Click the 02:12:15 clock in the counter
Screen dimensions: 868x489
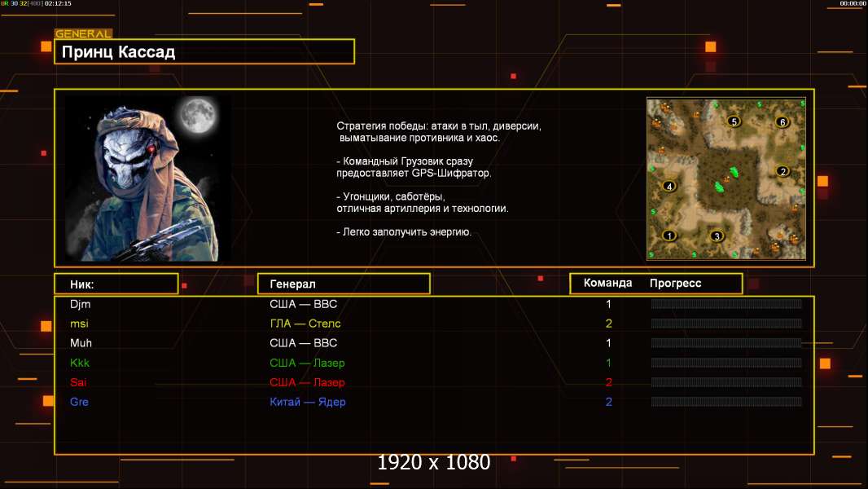point(58,3)
